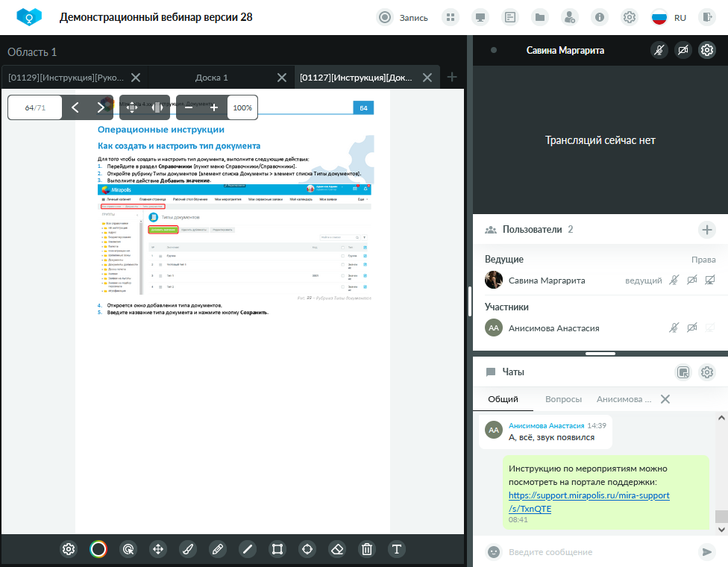The image size is (728, 567).
Task: Fit document to width
Action: [x=157, y=107]
